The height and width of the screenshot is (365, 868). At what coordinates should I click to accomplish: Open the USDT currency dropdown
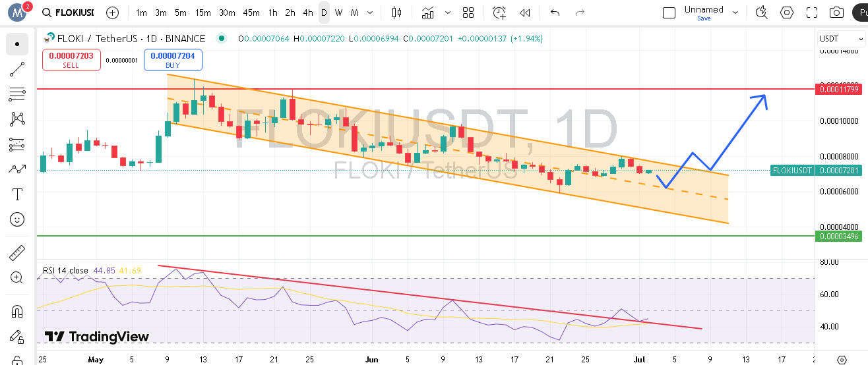(840, 39)
